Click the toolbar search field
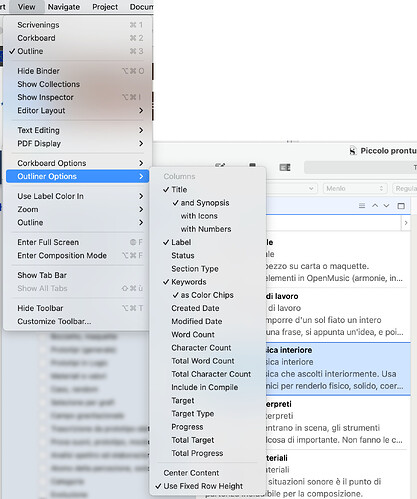The width and height of the screenshot is (417, 499). coord(361,167)
